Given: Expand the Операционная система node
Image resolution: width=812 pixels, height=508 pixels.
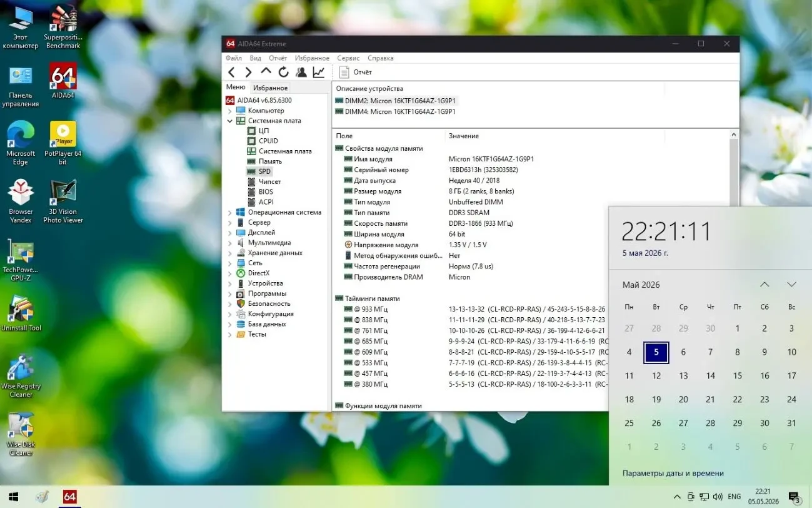Looking at the screenshot, I should [x=229, y=212].
